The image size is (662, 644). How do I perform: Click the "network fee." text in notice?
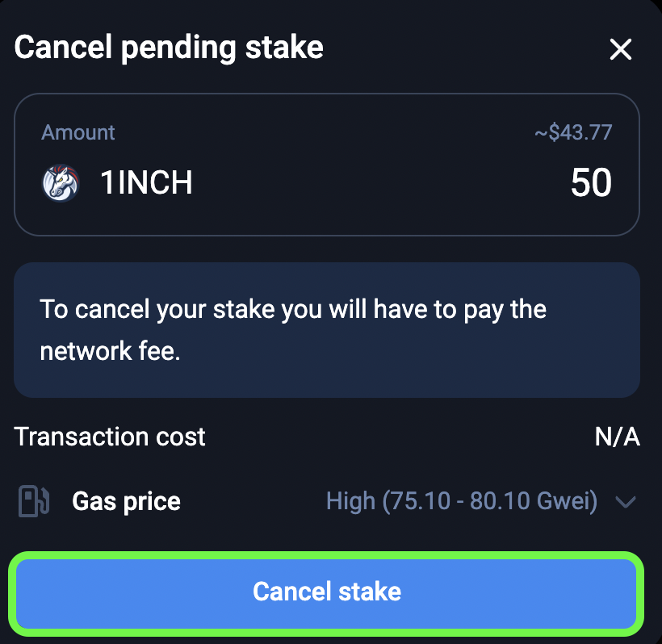(110, 352)
